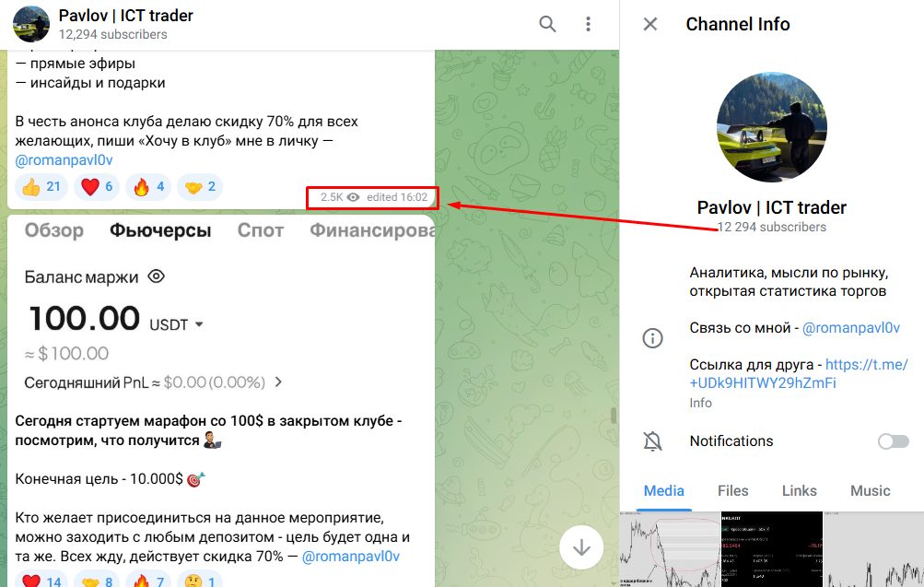Open the USDT currency dropdown
924x587 pixels.
199,324
